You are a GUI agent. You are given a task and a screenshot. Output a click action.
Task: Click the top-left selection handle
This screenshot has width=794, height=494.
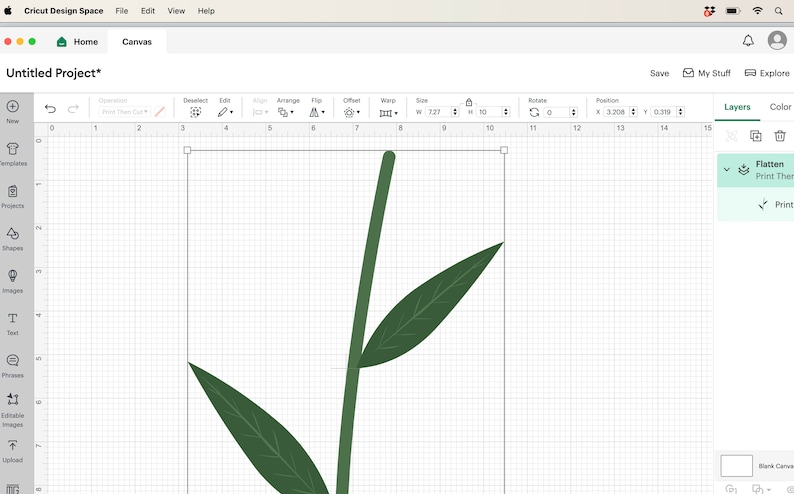[x=187, y=150]
